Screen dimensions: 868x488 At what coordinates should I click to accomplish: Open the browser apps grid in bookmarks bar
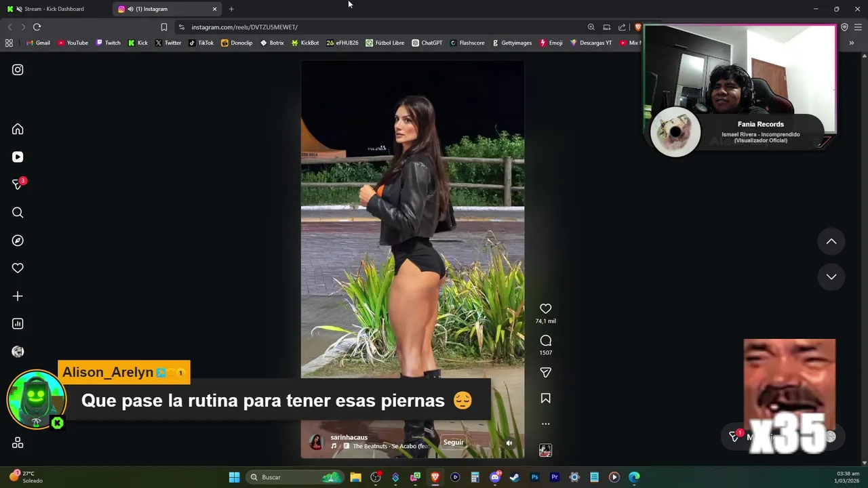(x=9, y=43)
